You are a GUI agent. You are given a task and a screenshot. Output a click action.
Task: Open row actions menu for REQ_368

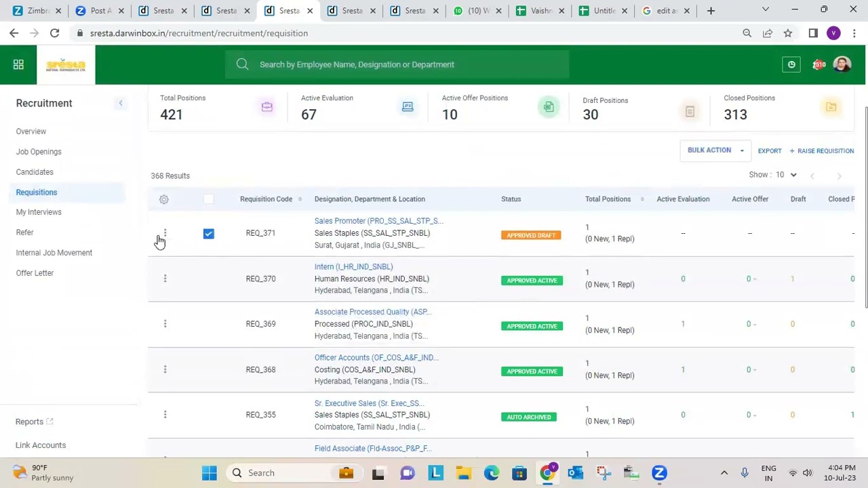[165, 369]
